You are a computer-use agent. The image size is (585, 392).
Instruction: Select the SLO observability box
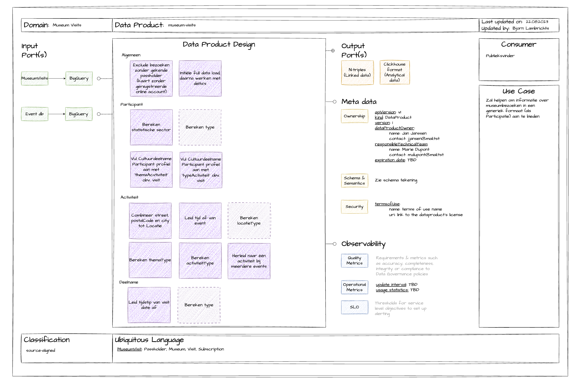tap(354, 307)
